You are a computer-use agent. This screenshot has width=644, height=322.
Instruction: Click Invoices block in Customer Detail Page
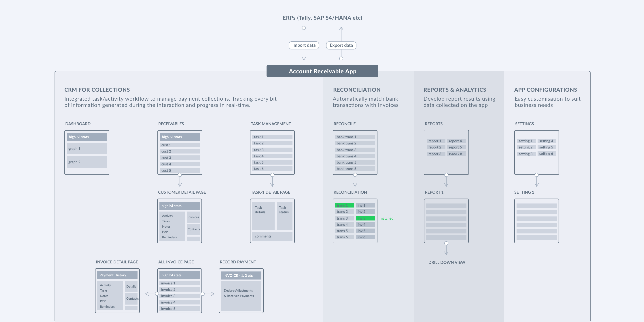(x=193, y=217)
